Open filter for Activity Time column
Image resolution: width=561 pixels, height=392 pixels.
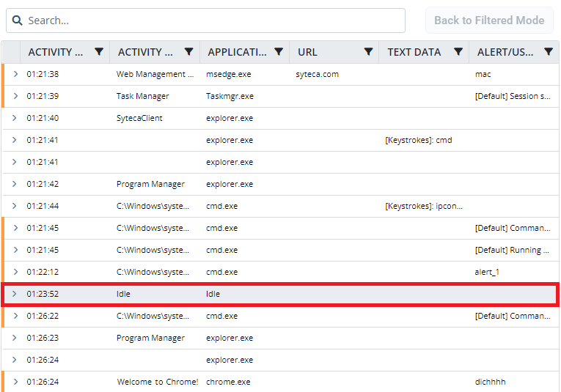click(x=99, y=52)
